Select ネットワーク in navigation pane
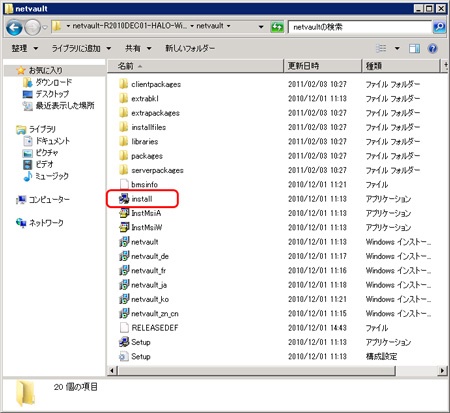450x413 pixels. 46,223
